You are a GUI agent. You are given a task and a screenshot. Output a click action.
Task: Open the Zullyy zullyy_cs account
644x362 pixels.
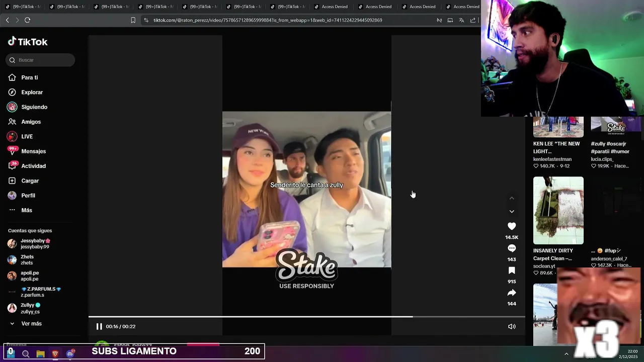tap(30, 308)
